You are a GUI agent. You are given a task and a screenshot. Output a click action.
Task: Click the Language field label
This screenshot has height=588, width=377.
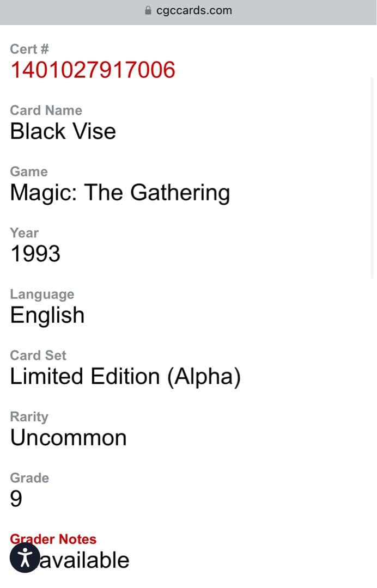[x=42, y=294]
